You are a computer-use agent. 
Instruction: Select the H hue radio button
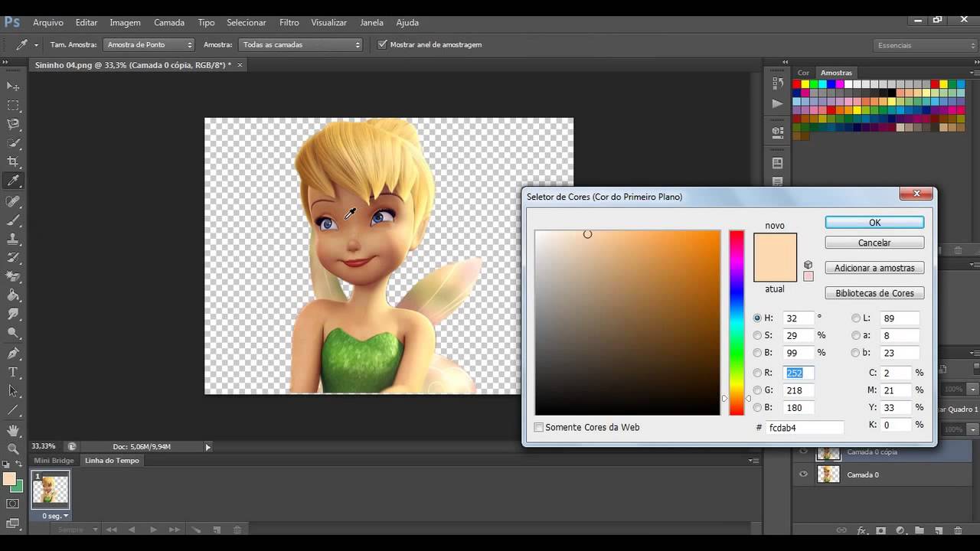pyautogui.click(x=757, y=318)
